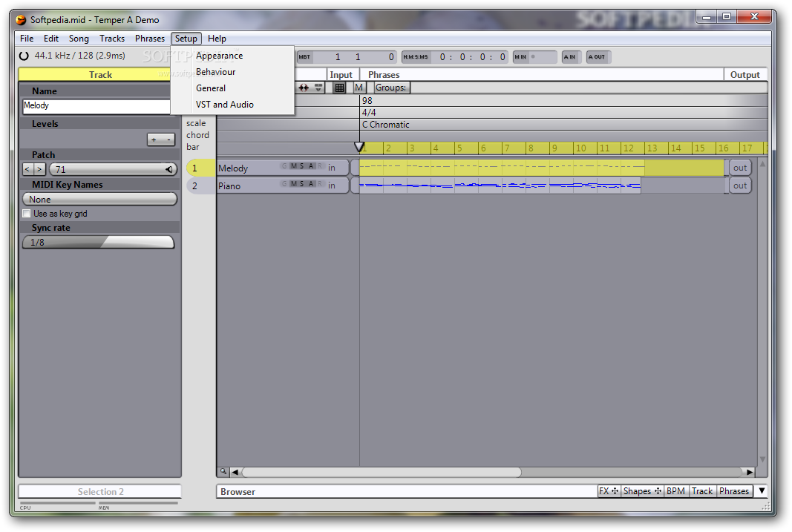
Task: Click the playhead marker at bar 1
Action: [359, 147]
